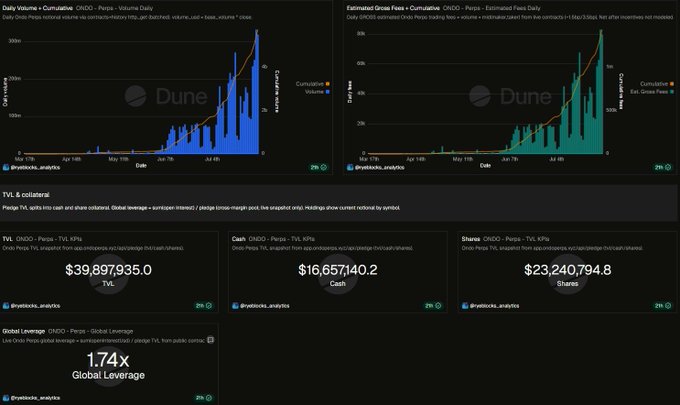
Task: Visit @ryeblocks_analytics profile from the Cash card
Action: (265, 306)
